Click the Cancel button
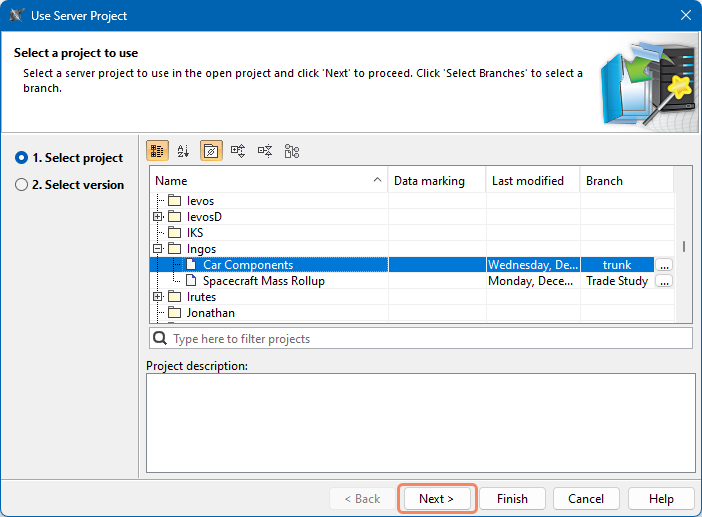The image size is (702, 517). [586, 499]
